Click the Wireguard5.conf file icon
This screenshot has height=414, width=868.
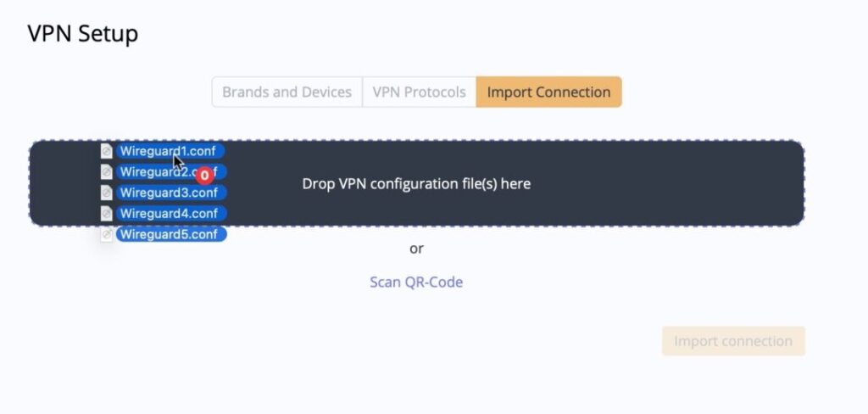point(107,234)
